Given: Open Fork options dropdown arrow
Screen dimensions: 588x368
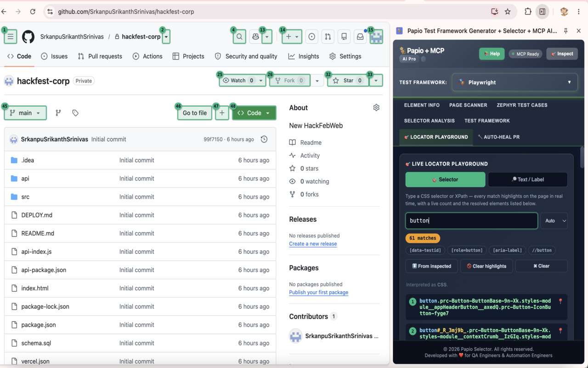Looking at the screenshot, I should 317,80.
